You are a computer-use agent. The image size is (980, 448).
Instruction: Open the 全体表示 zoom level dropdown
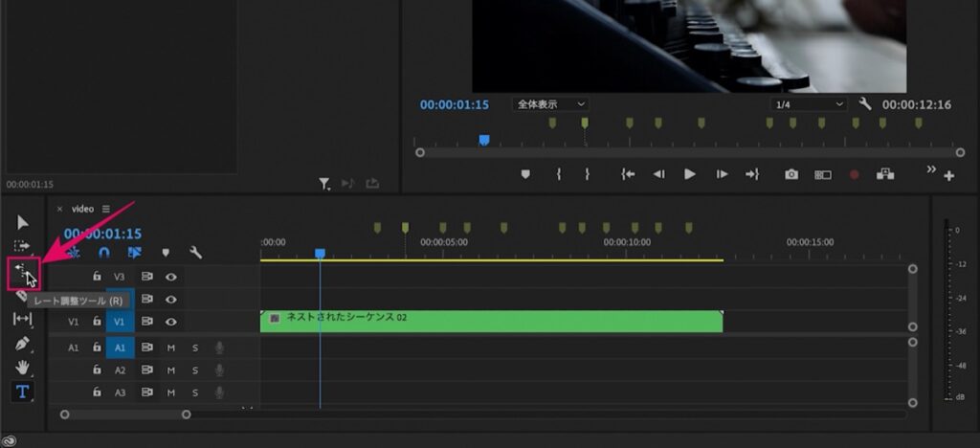550,104
